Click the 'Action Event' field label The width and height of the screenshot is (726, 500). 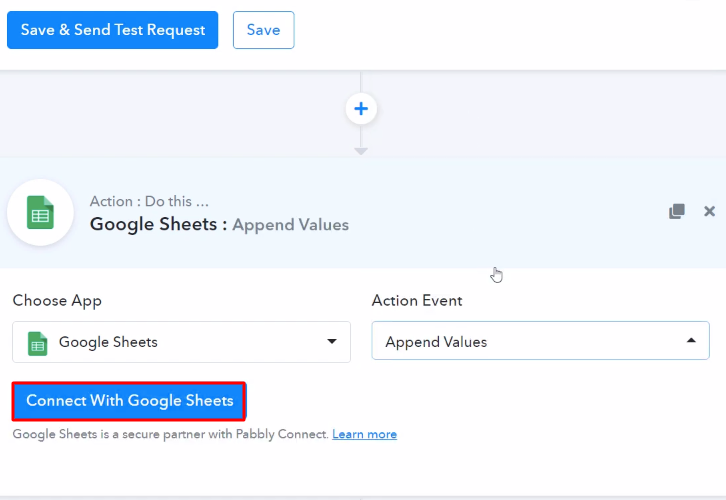click(417, 301)
